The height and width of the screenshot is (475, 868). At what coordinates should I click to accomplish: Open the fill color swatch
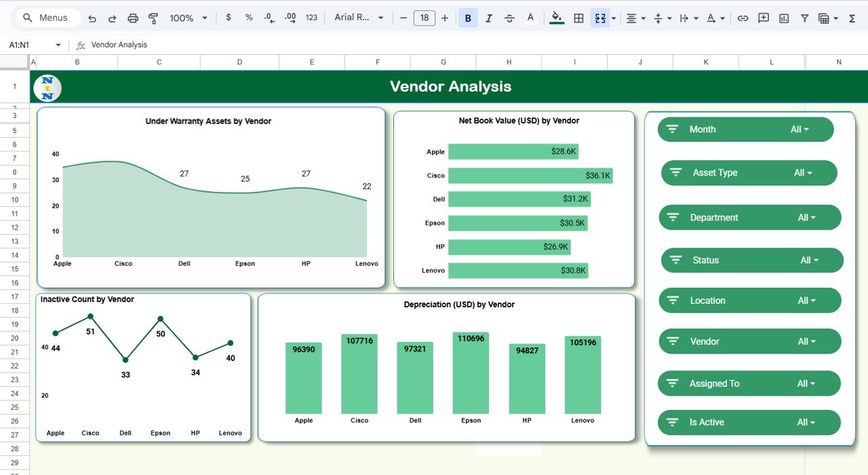556,18
